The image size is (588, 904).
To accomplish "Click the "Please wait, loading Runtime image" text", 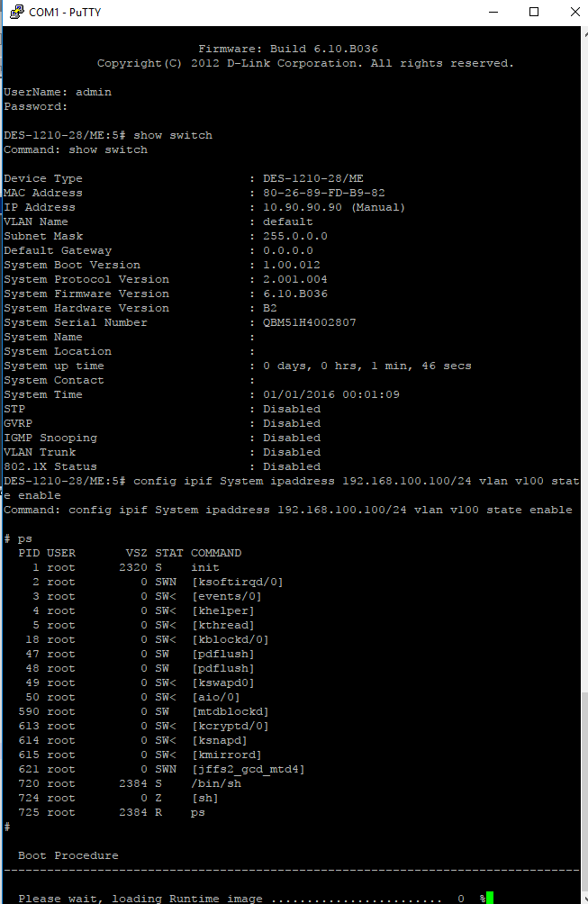I will pyautogui.click(x=140, y=899).
